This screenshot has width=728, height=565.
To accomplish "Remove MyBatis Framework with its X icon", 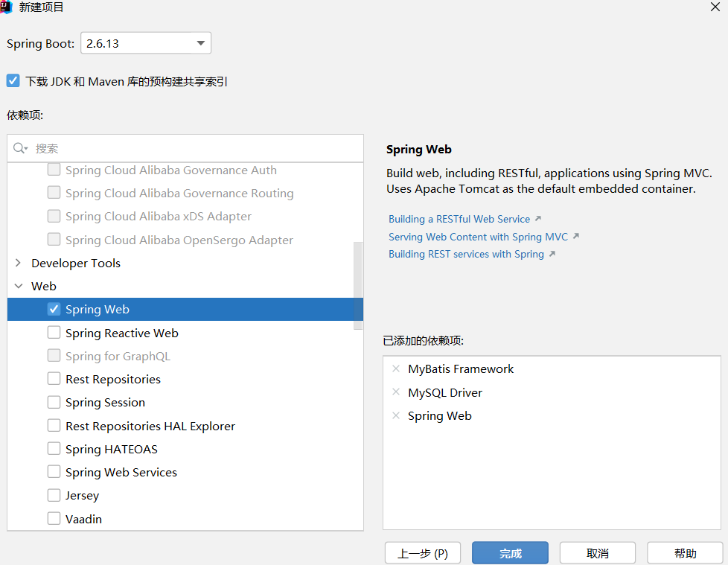I will [396, 368].
